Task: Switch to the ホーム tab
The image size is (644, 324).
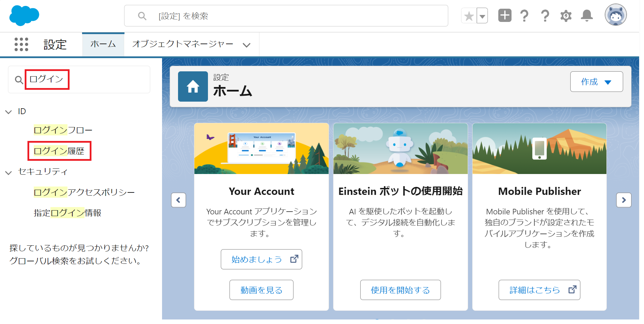Action: coord(103,44)
